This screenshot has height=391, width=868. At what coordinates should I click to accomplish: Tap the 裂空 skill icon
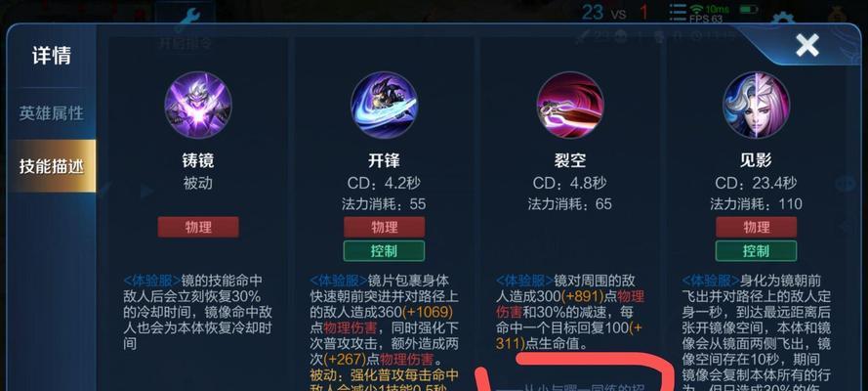coord(570,106)
